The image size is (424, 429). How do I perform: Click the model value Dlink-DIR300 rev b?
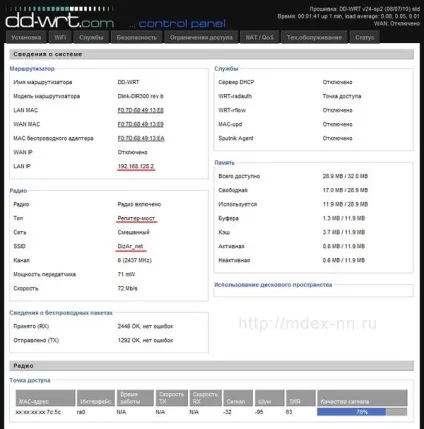tap(140, 96)
